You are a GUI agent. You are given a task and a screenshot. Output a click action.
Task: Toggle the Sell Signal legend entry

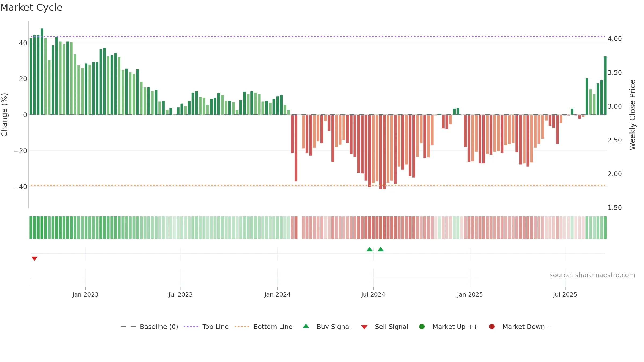point(385,327)
